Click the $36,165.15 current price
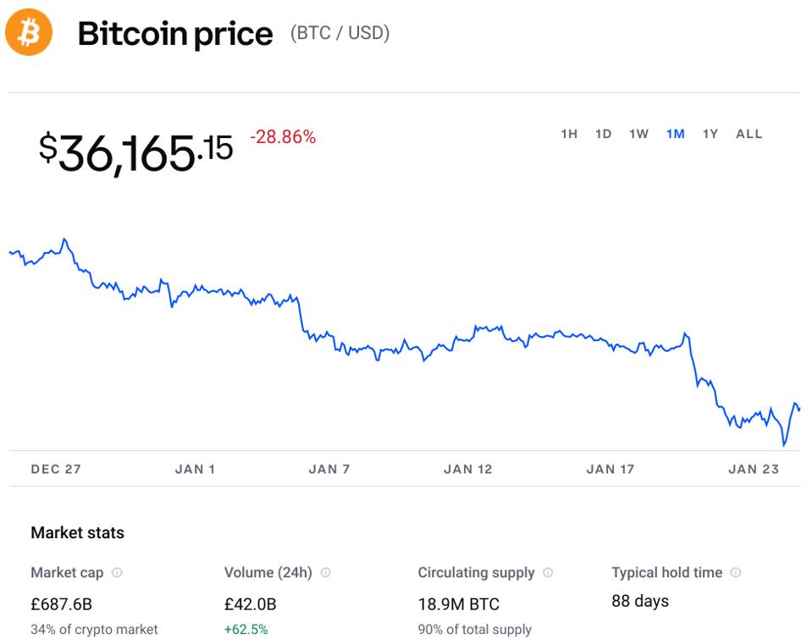 click(x=135, y=152)
